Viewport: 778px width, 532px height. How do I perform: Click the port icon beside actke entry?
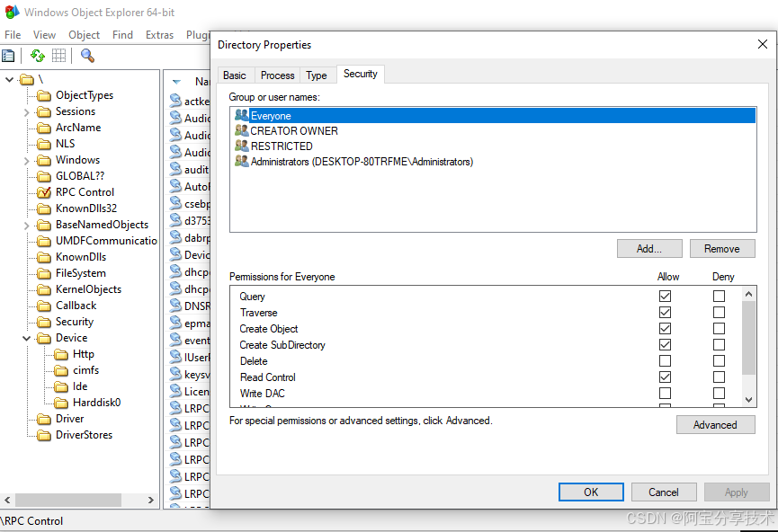175,101
